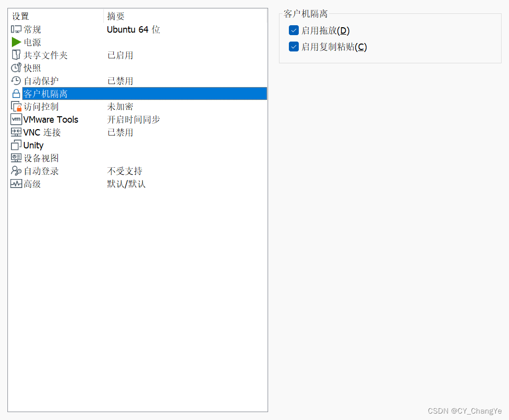Click the 常规 monitor icon

point(16,29)
